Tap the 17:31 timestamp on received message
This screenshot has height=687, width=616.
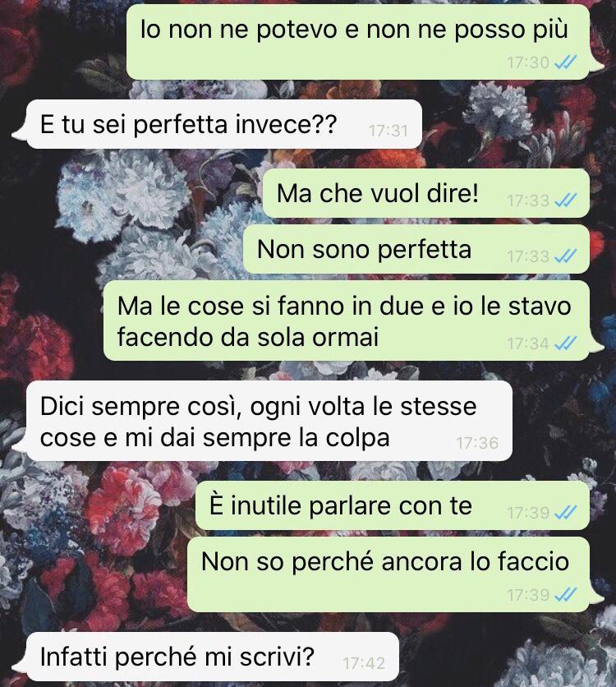[388, 131]
